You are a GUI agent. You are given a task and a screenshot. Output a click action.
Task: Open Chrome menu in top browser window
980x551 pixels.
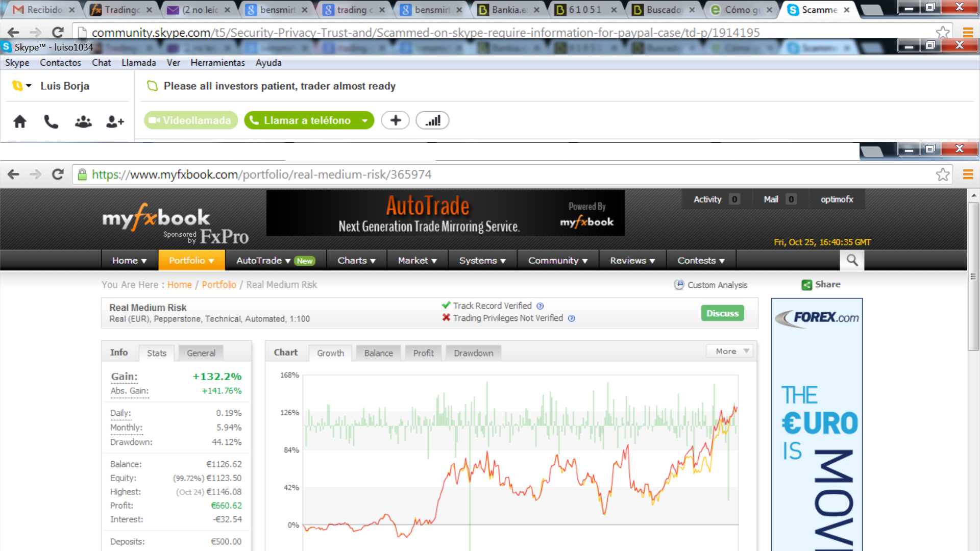click(968, 32)
